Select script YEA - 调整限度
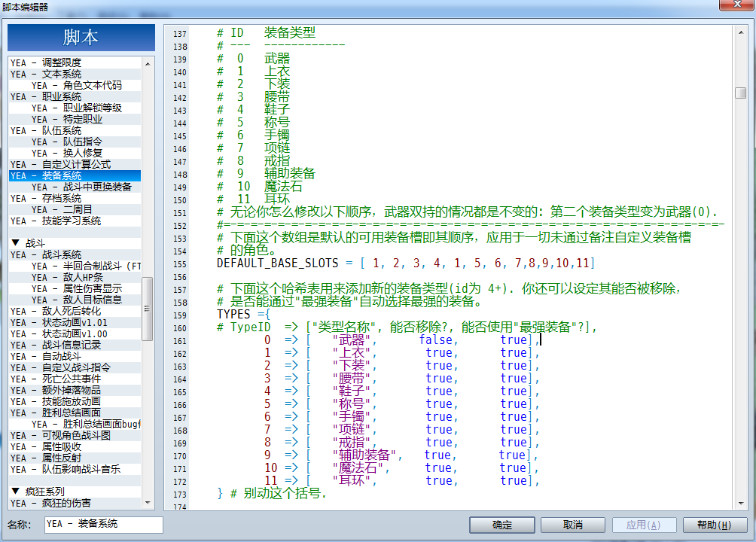This screenshot has height=542, width=756. tap(75, 62)
